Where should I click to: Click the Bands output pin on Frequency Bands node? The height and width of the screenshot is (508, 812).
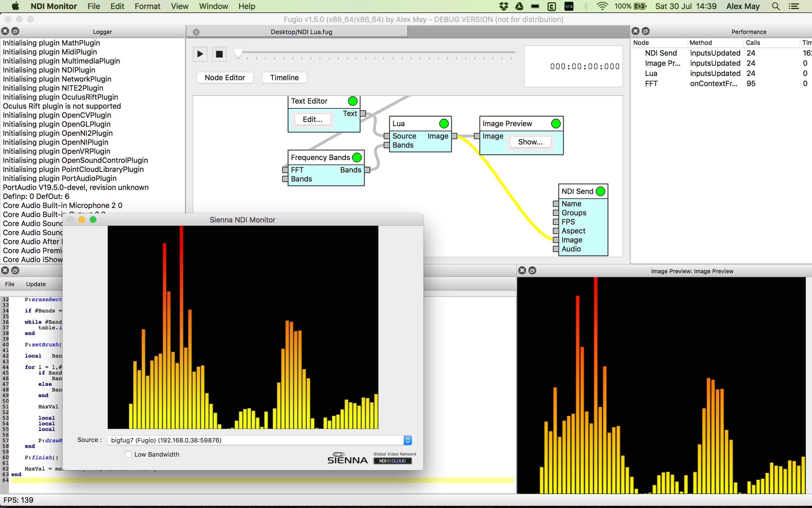[367, 170]
